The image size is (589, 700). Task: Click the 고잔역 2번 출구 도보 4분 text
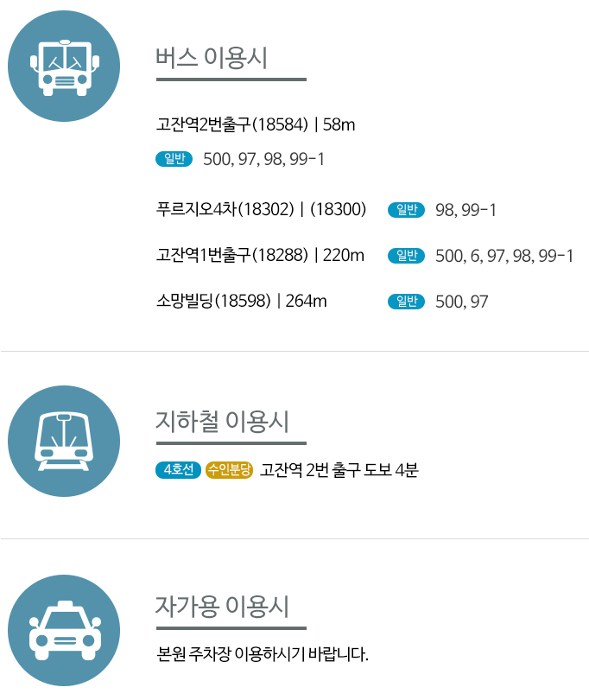[x=339, y=469]
